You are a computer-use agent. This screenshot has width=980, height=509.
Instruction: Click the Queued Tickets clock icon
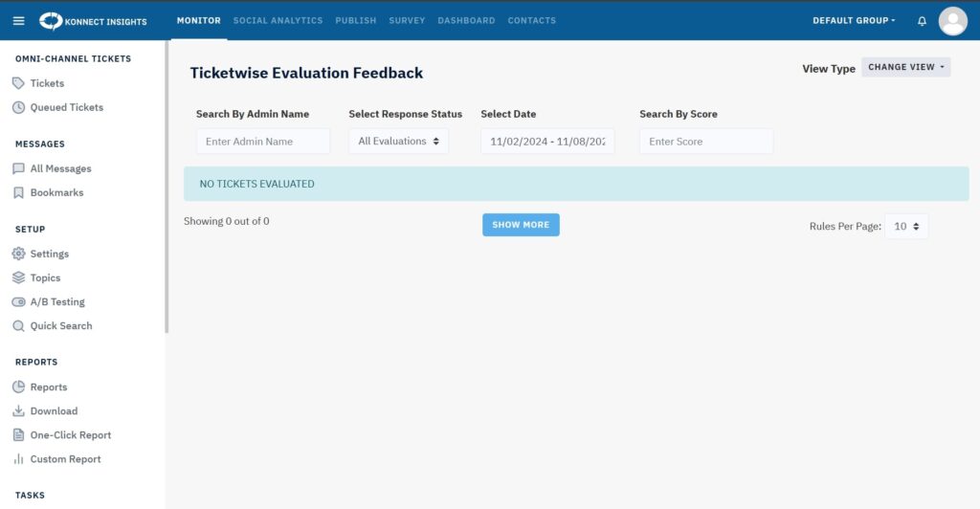(18, 107)
